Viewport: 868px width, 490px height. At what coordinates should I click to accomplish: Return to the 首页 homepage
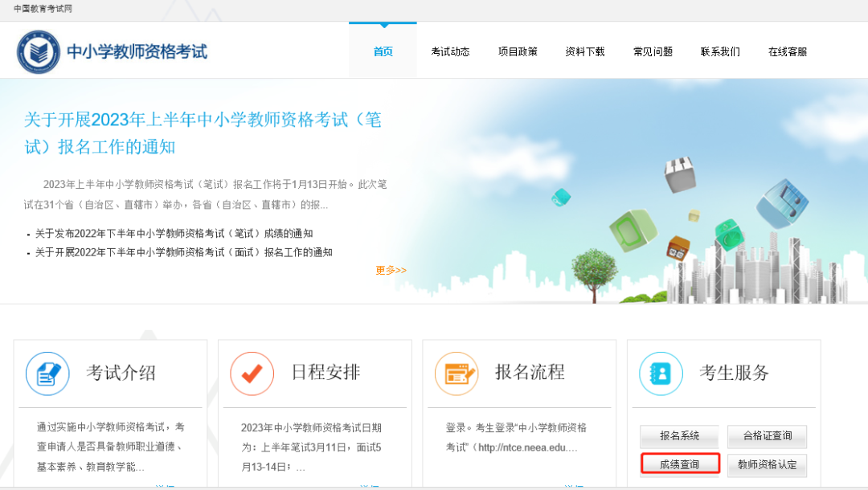[x=383, y=50]
